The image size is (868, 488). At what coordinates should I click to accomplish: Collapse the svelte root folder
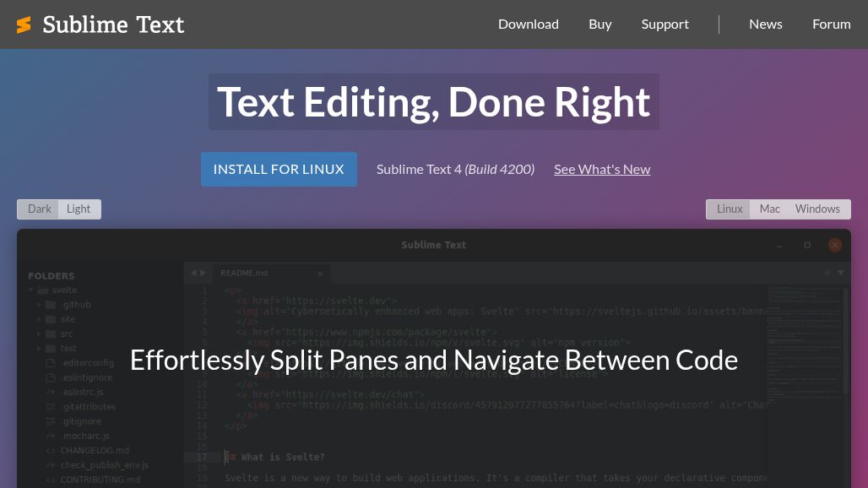click(32, 290)
